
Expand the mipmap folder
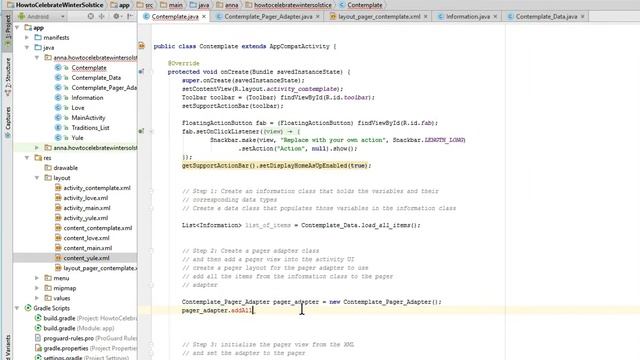coord(37,288)
